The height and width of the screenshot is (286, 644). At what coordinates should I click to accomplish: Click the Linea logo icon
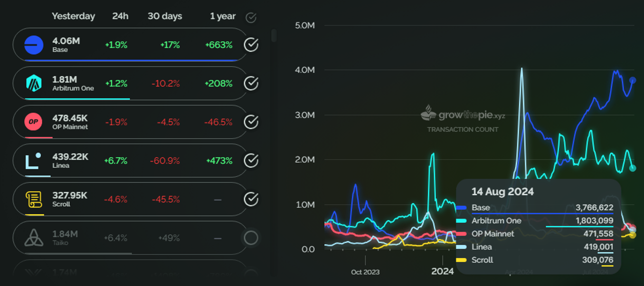click(x=33, y=161)
